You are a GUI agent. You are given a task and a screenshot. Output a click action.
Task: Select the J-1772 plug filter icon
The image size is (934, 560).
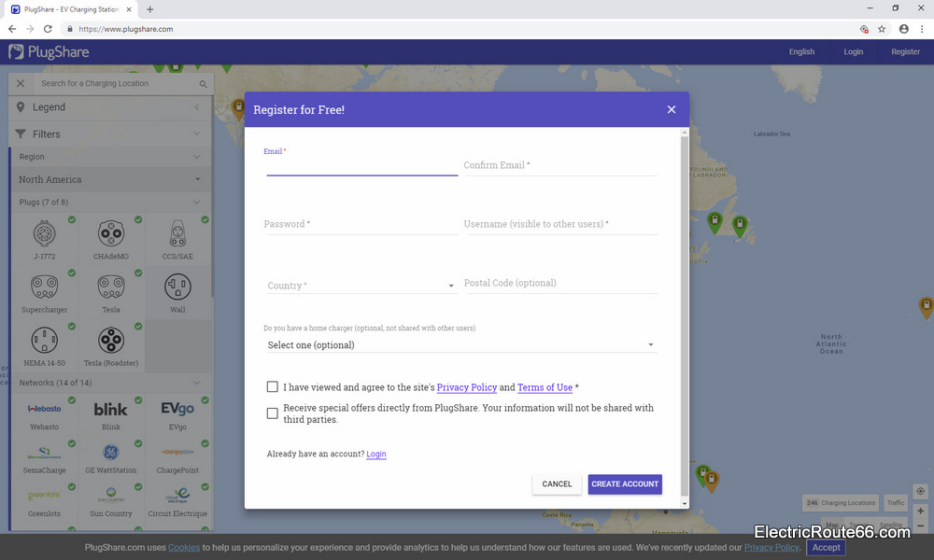click(x=44, y=233)
